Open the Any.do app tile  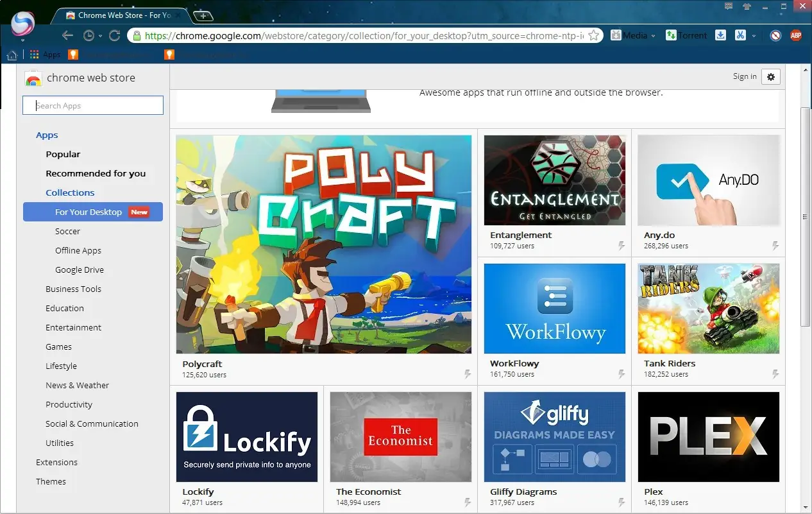pyautogui.click(x=709, y=193)
